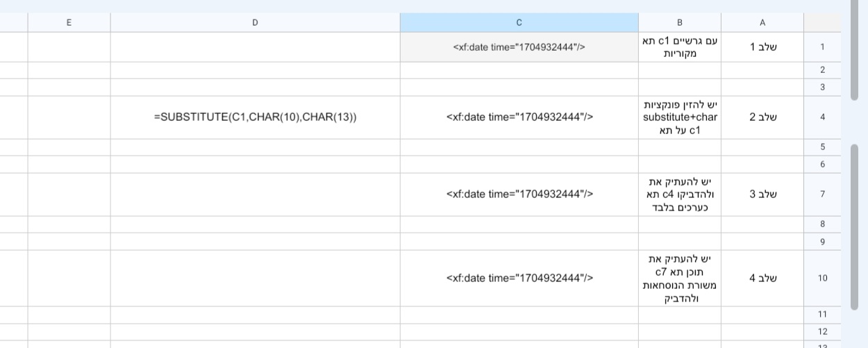Select row 4 header
The height and width of the screenshot is (348, 868).
[822, 117]
